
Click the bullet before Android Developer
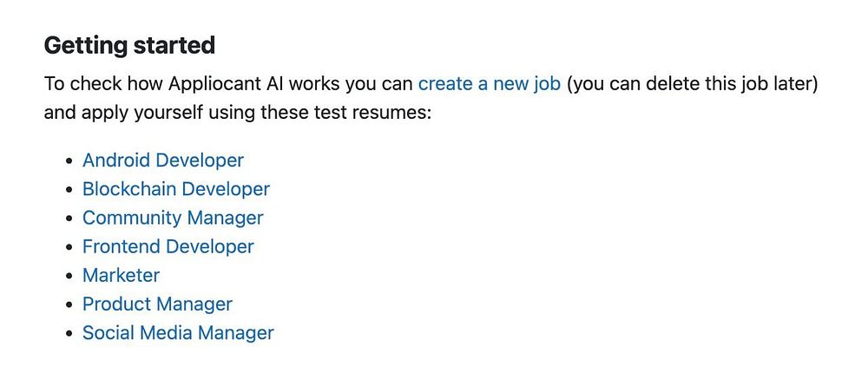pyautogui.click(x=69, y=161)
